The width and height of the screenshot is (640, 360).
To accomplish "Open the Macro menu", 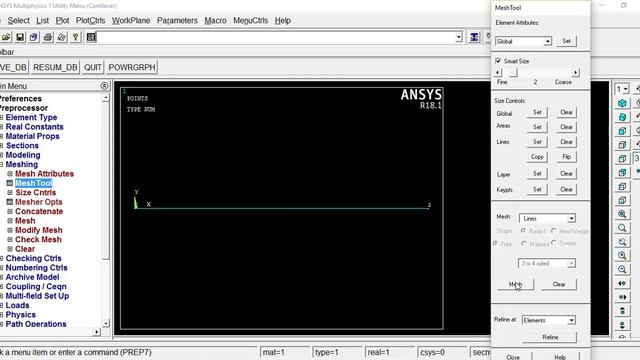I will (216, 20).
